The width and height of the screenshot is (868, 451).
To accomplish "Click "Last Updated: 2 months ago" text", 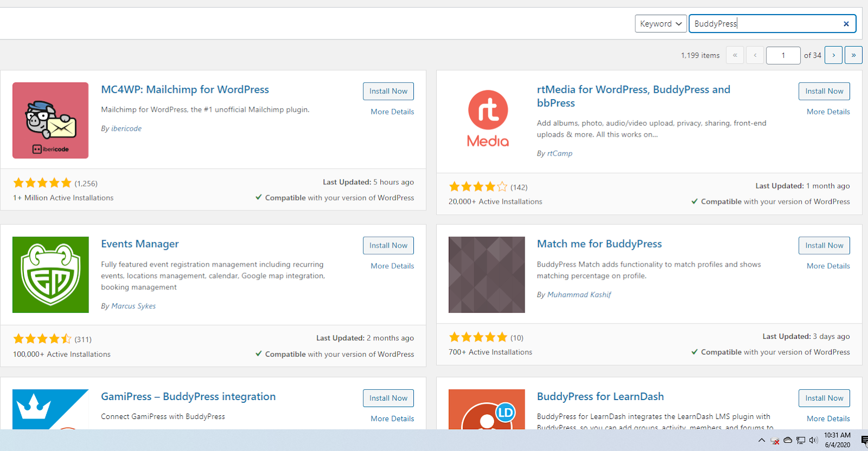I will 365,338.
